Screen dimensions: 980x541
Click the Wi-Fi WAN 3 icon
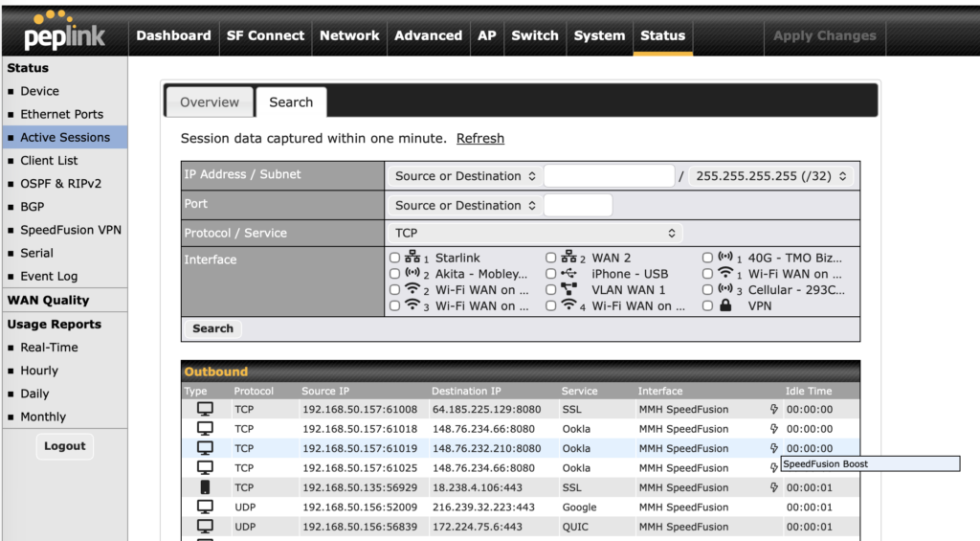[x=412, y=305]
